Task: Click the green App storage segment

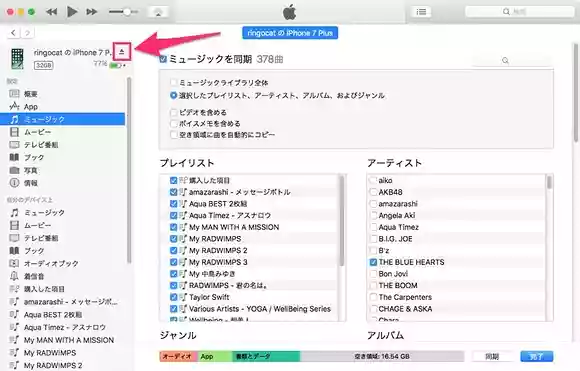Action: (x=215, y=357)
